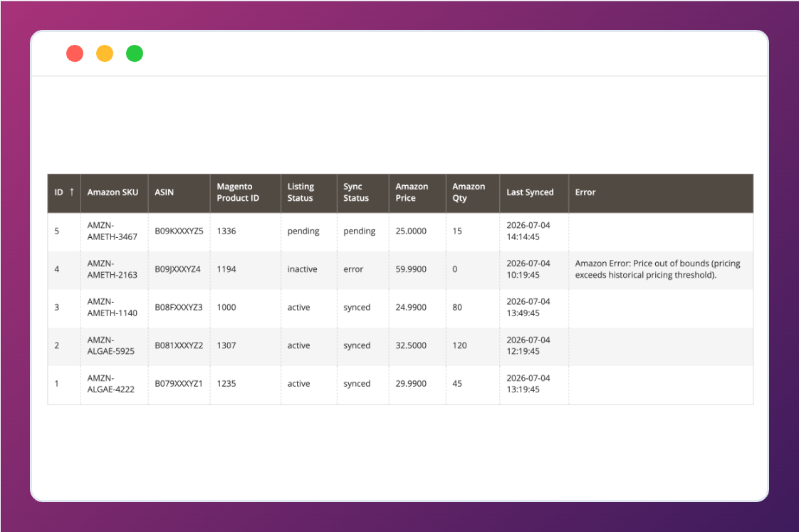Click Amazon price 59.9900
This screenshot has width=799, height=532.
(x=411, y=269)
